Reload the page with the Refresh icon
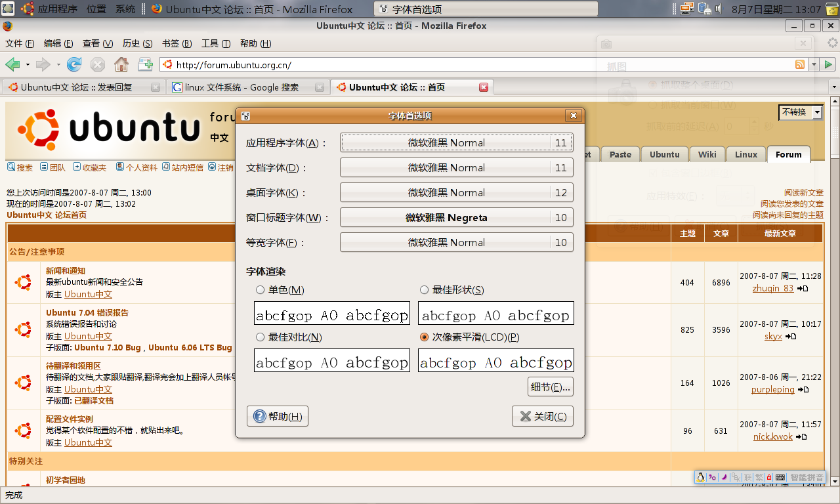 tap(74, 64)
